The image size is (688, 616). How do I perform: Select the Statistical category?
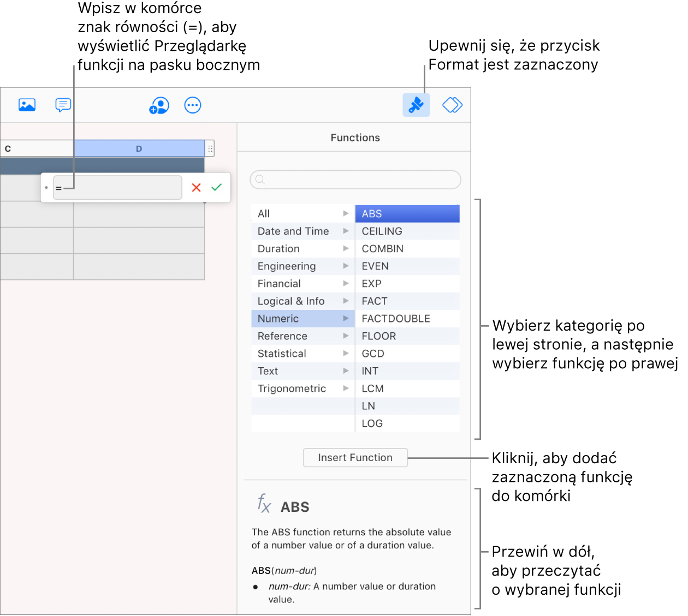pos(303,354)
